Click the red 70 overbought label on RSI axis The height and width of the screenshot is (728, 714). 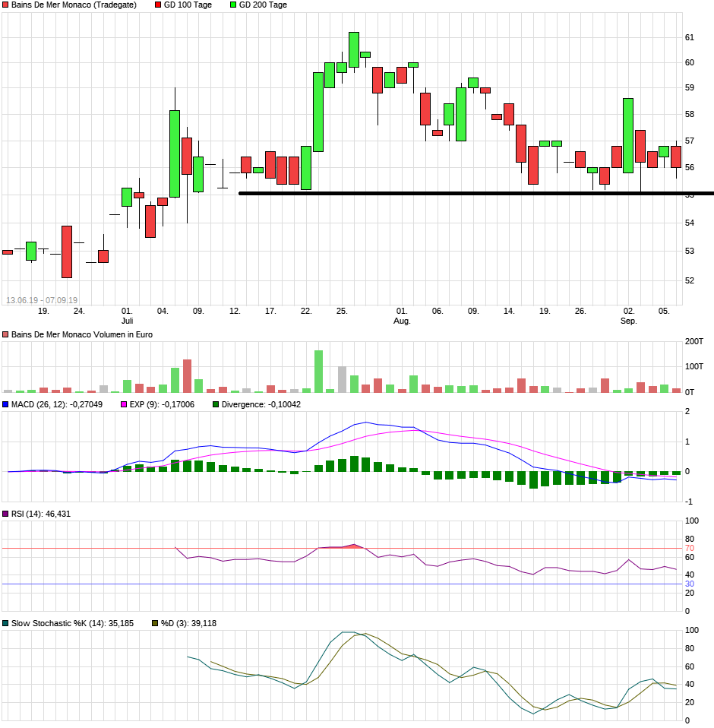click(x=690, y=548)
